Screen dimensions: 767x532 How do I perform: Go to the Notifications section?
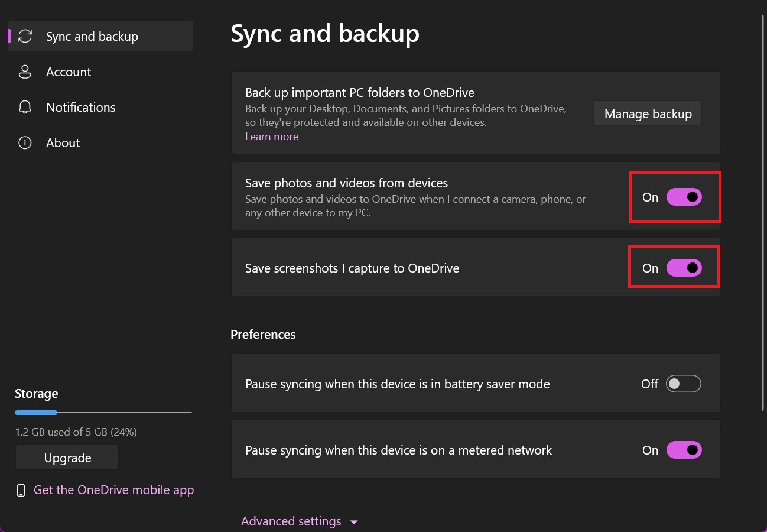[81, 108]
